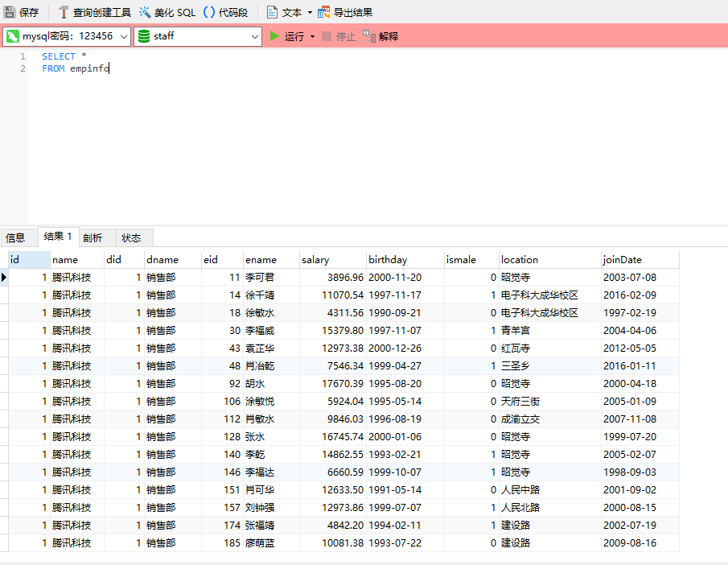Click the ename column header
The width and height of the screenshot is (728, 565).
click(272, 260)
